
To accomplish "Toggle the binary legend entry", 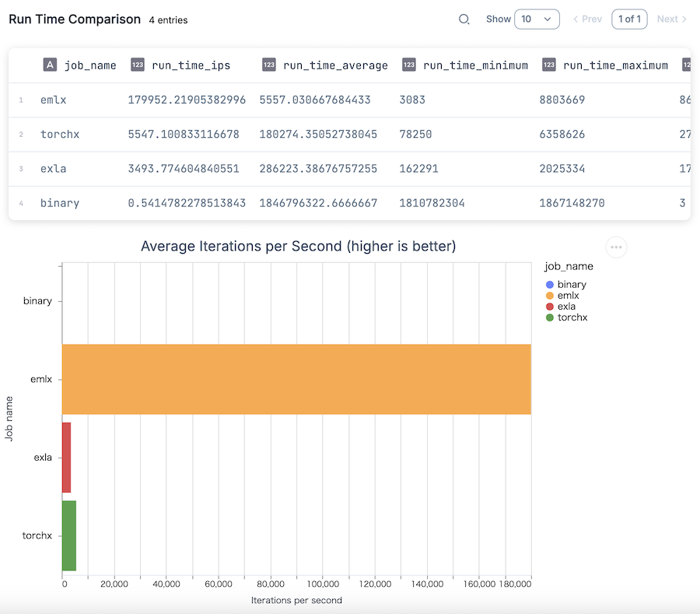I will [565, 285].
